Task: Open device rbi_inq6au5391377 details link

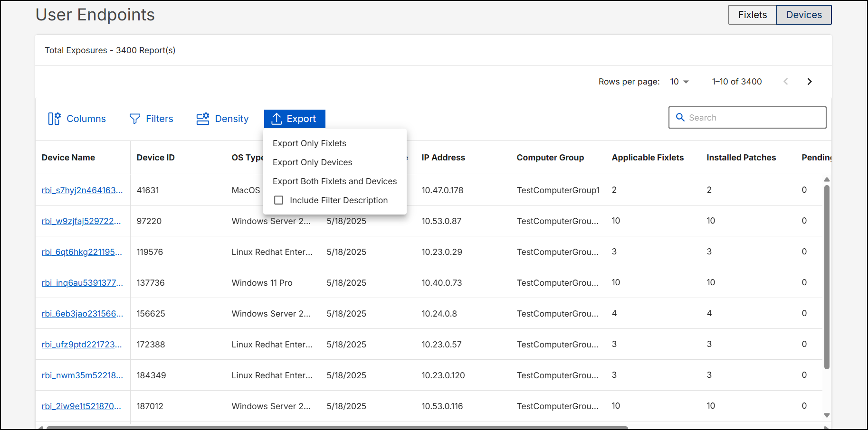Action: (82, 282)
